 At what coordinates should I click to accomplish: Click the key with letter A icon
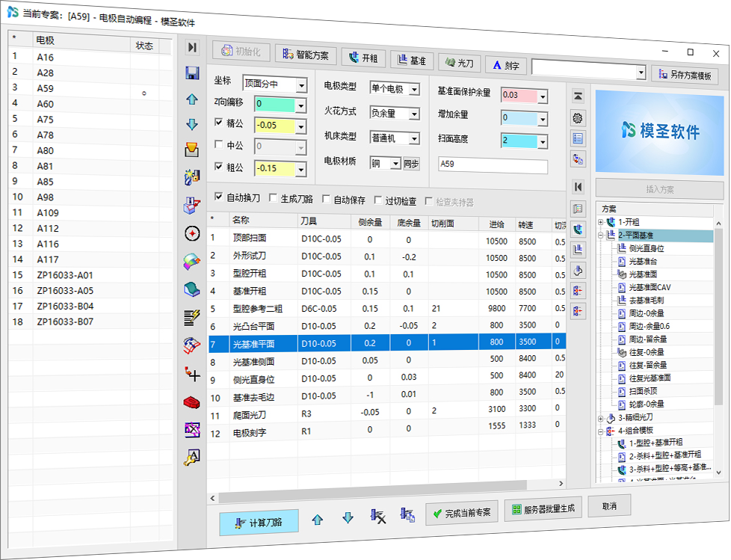pos(192,458)
